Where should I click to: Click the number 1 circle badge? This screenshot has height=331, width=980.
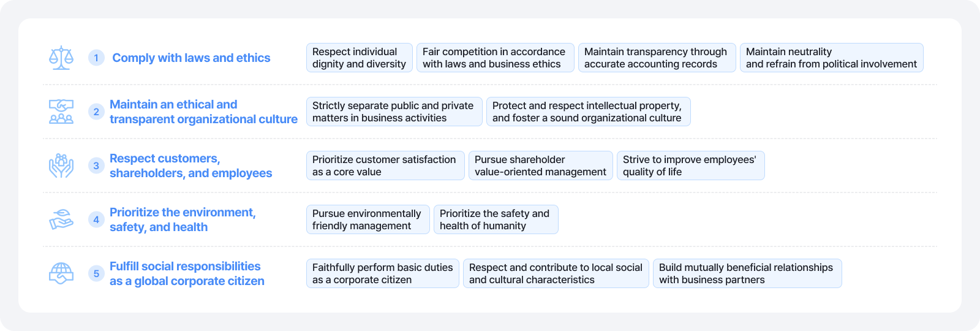[x=96, y=58]
